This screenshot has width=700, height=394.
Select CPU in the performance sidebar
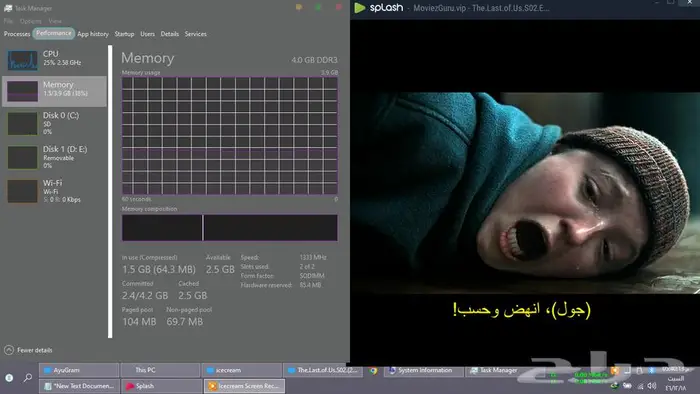[54, 60]
